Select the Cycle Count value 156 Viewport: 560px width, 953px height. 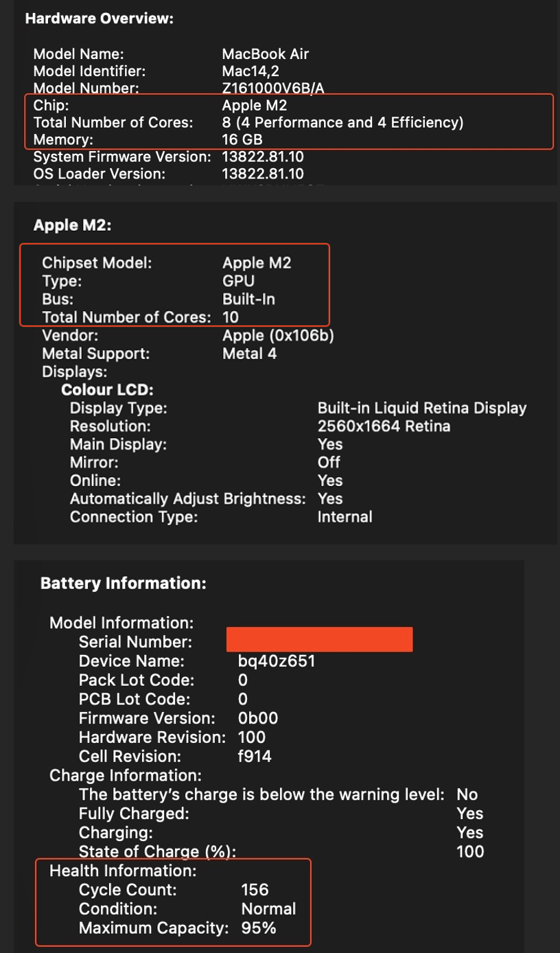coord(255,890)
